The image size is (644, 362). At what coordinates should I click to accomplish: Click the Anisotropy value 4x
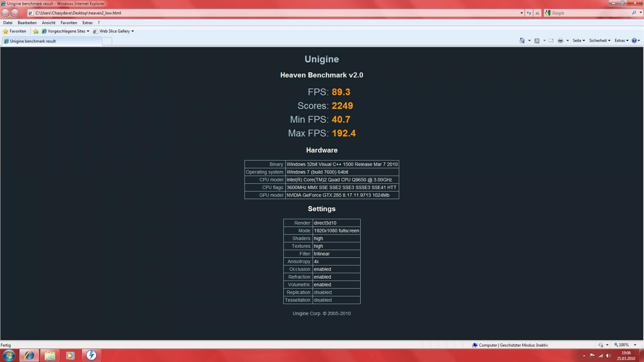coord(336,261)
